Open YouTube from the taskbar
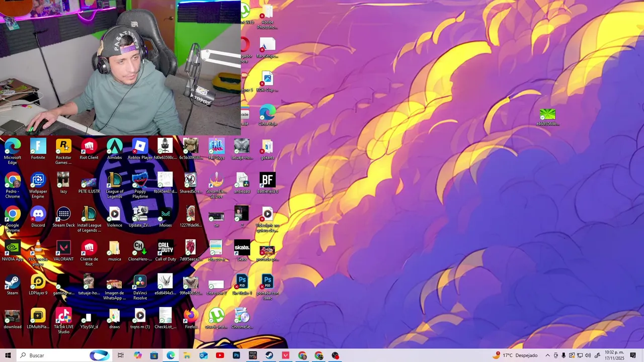The height and width of the screenshot is (362, 644). tap(220, 355)
